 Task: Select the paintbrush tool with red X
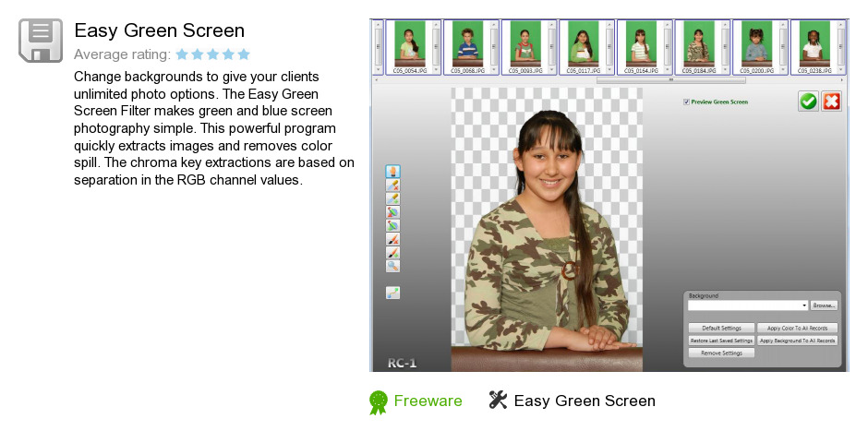392,239
